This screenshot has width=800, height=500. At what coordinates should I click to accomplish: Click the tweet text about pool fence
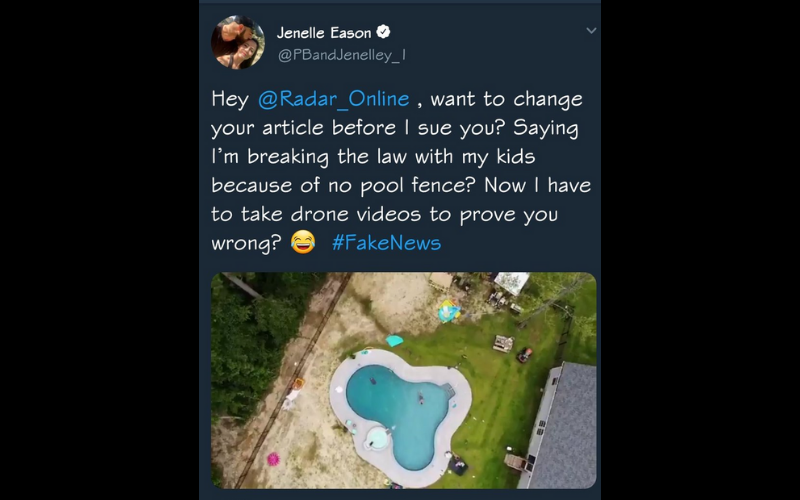[401, 170]
